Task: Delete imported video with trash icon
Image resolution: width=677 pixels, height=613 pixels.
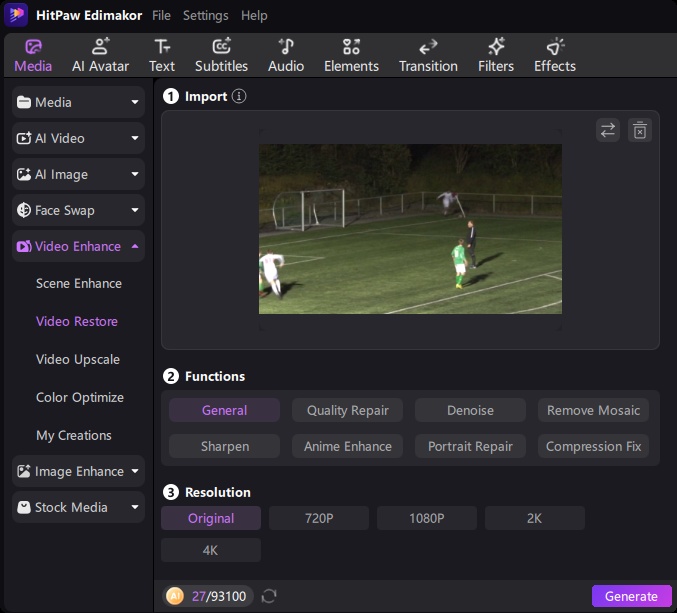Action: [x=640, y=130]
